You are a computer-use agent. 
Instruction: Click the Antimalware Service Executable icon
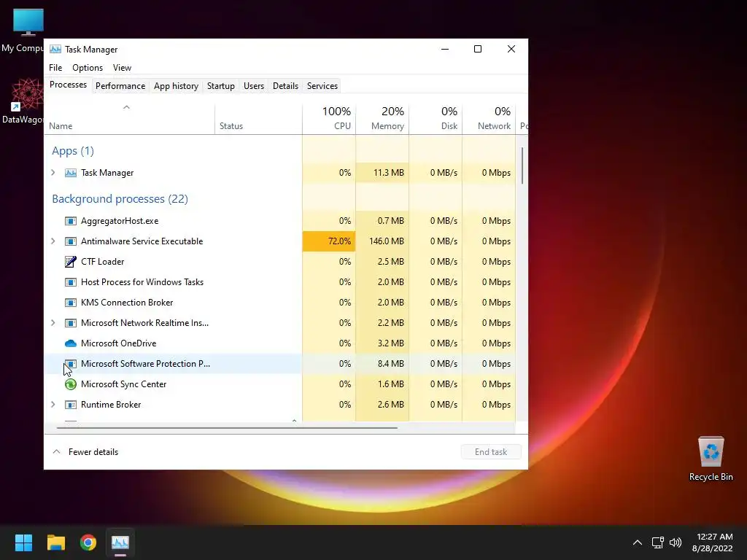tap(71, 241)
